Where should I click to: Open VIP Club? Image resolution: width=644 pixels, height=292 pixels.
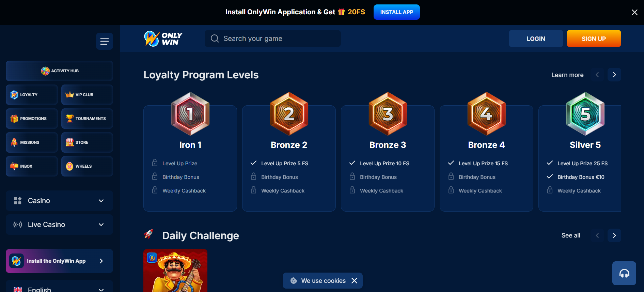(87, 95)
